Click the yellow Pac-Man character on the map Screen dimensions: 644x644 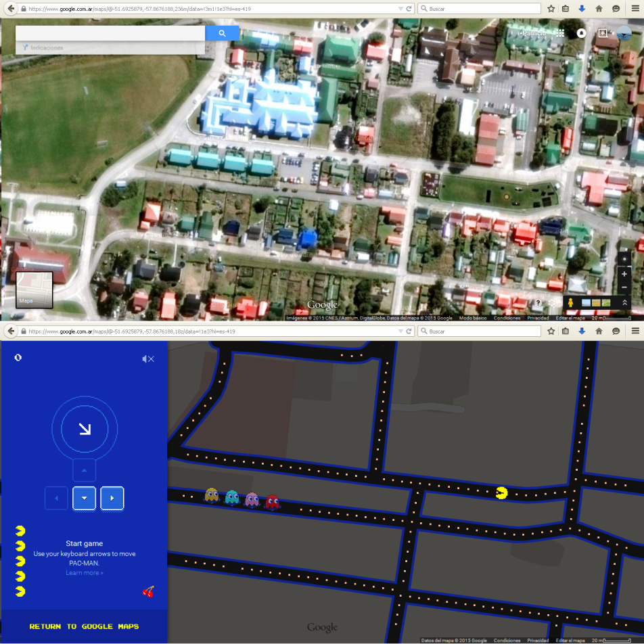[x=501, y=493]
